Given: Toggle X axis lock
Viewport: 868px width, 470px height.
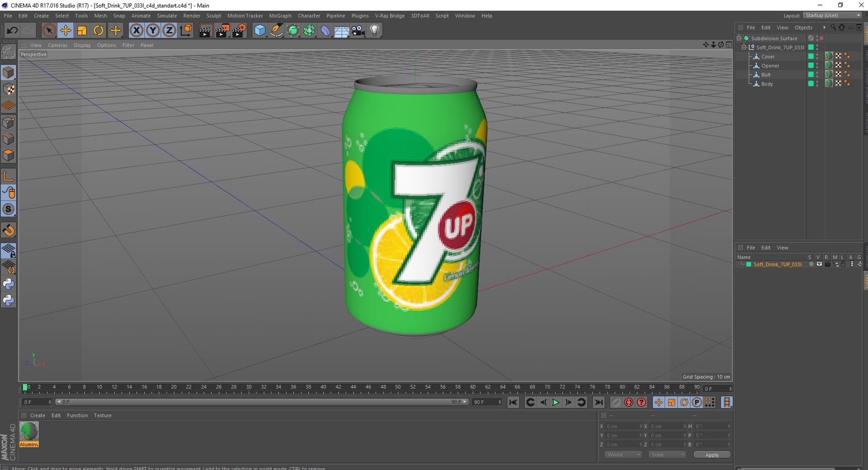Looking at the screenshot, I should (136, 30).
